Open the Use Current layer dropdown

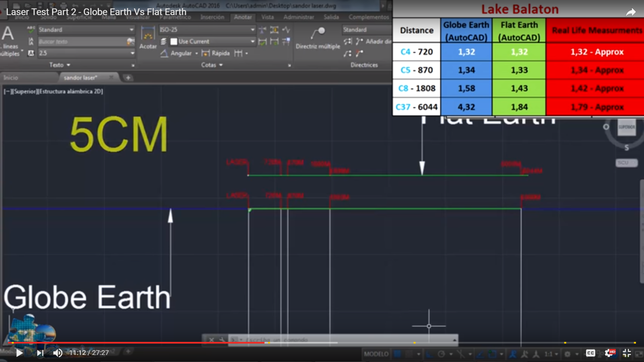[252, 41]
